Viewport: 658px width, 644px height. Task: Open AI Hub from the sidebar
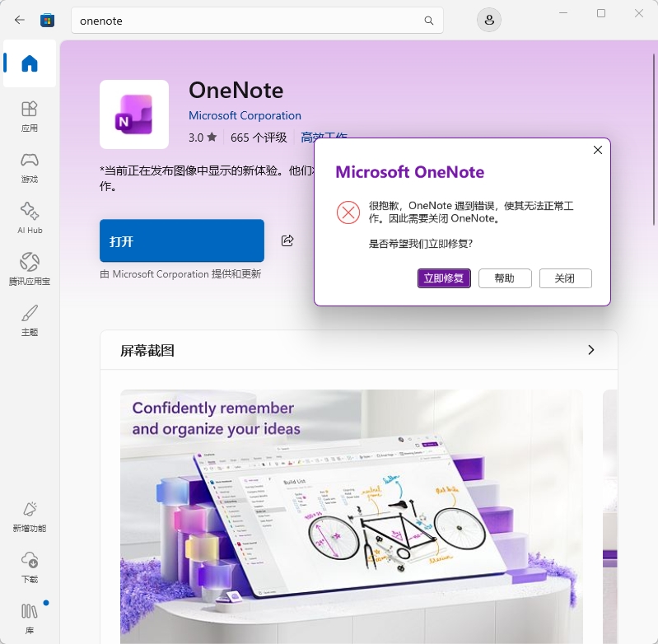tap(30, 218)
